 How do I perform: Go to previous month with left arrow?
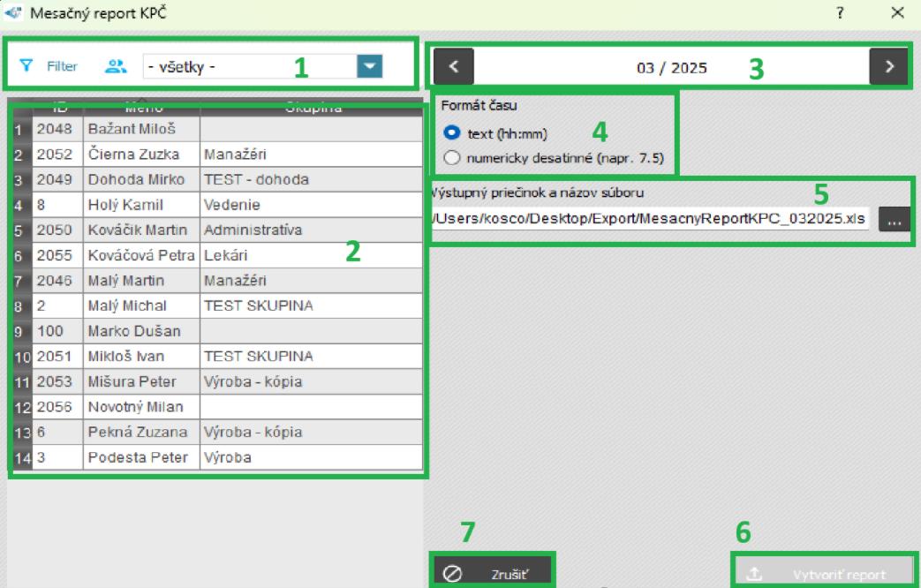click(454, 66)
